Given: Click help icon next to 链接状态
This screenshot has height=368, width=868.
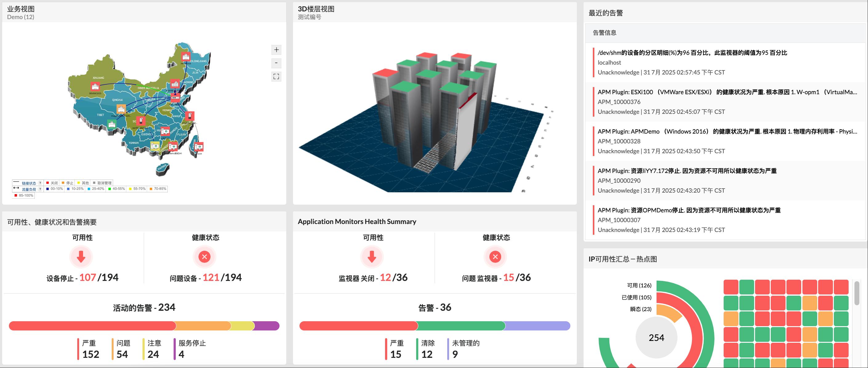Looking at the screenshot, I should pyautogui.click(x=40, y=183).
